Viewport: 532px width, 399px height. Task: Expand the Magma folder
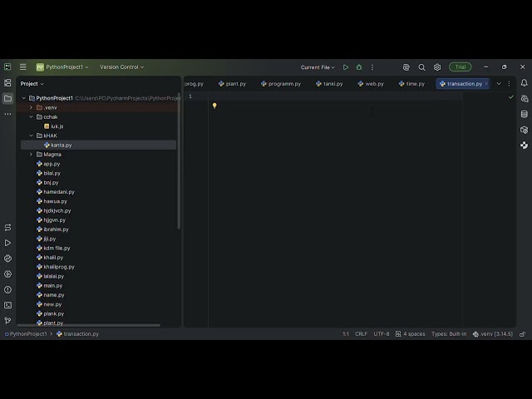(x=31, y=155)
